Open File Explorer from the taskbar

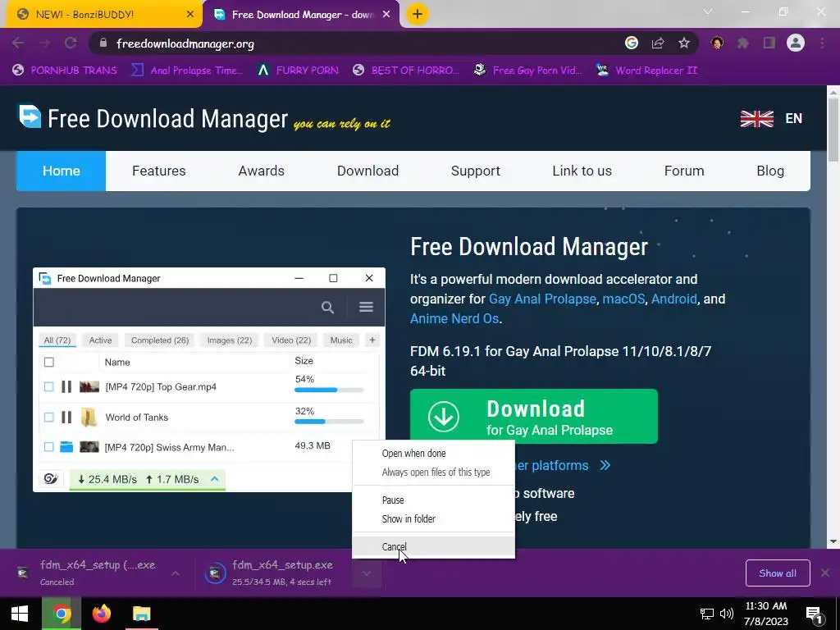click(x=142, y=614)
